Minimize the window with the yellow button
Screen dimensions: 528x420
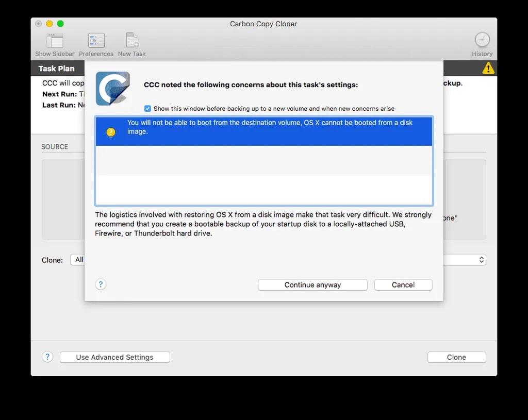(x=49, y=24)
